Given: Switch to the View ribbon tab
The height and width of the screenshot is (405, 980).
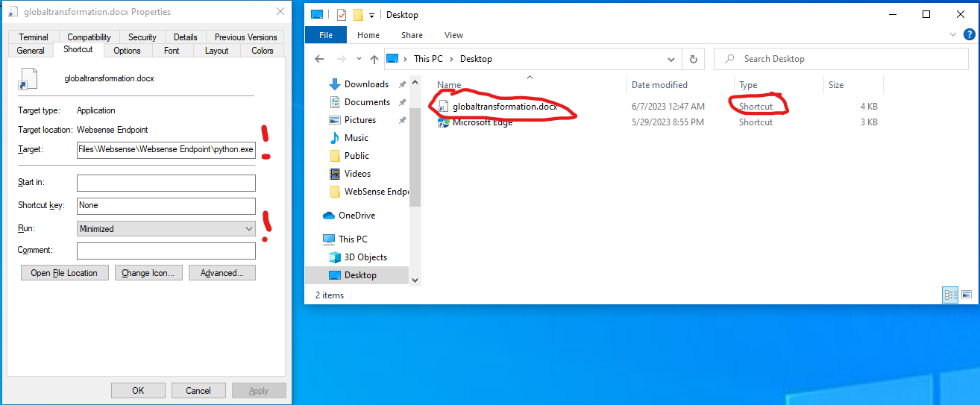Looking at the screenshot, I should coord(453,35).
